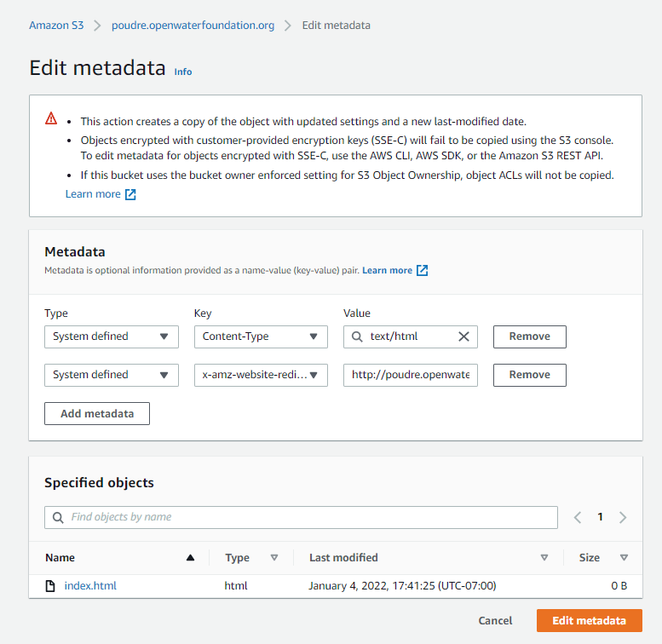This screenshot has width=662, height=644.
Task: Click the Add metadata button
Action: pos(97,414)
